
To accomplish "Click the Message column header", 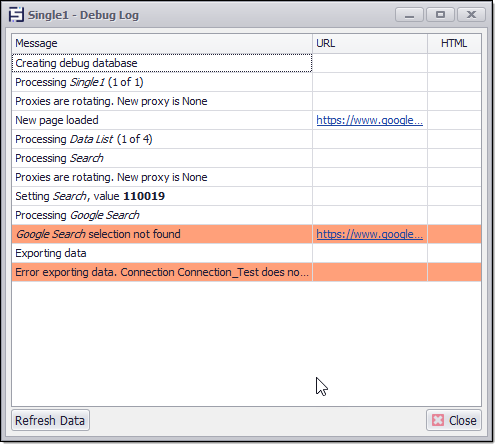I will tap(162, 43).
